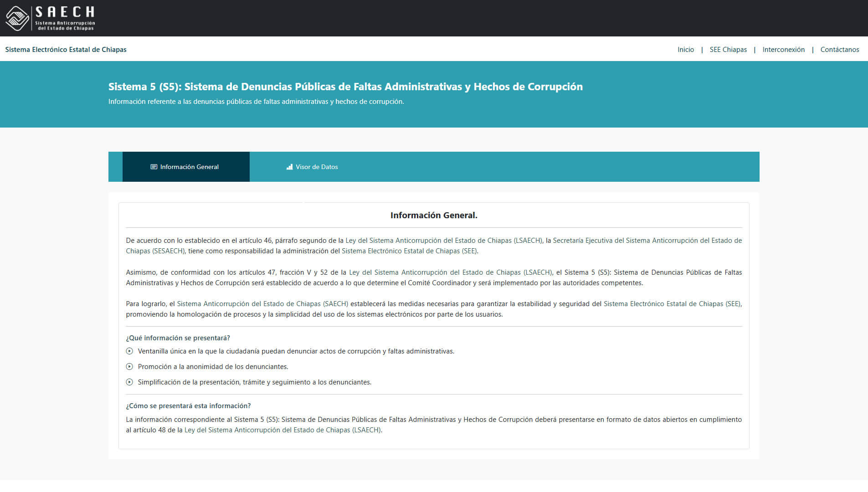The width and height of the screenshot is (868, 492).
Task: Click the Visor de Datos bar-chart icon
Action: tap(289, 167)
